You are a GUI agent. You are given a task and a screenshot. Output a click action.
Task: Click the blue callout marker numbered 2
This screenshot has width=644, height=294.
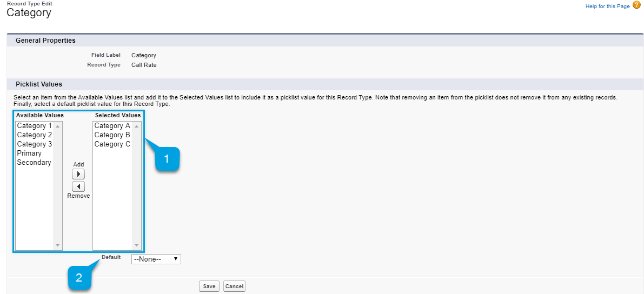pos(79,278)
